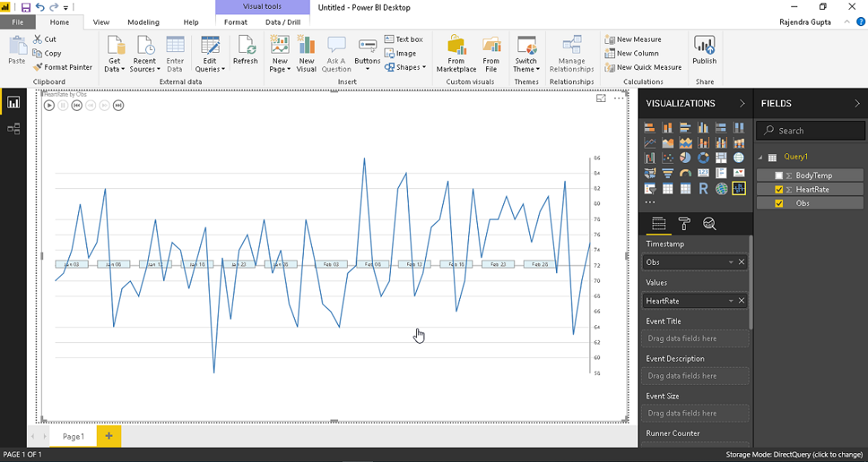Select the ArcGIS globe map visual

point(721,188)
